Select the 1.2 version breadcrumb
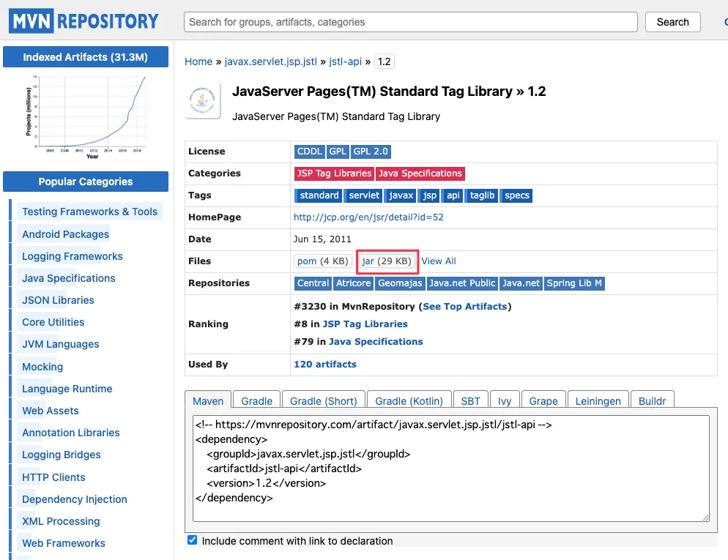728x560 pixels. coord(384,61)
